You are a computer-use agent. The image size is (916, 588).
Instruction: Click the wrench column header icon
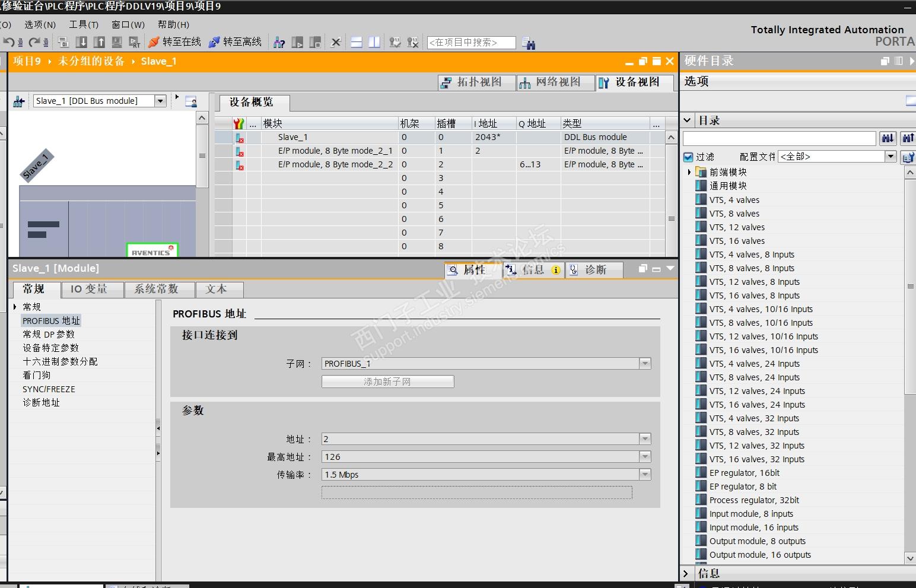238,123
